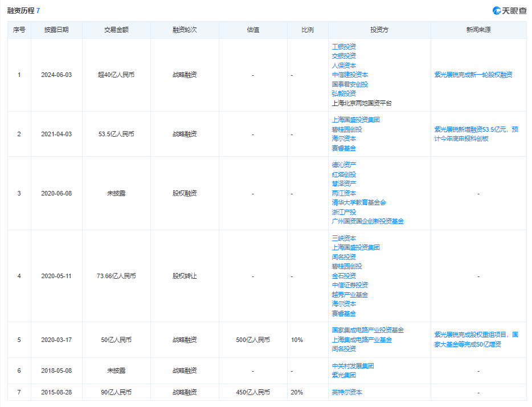Open 清华大学教育基金会 investor page

pyautogui.click(x=359, y=202)
